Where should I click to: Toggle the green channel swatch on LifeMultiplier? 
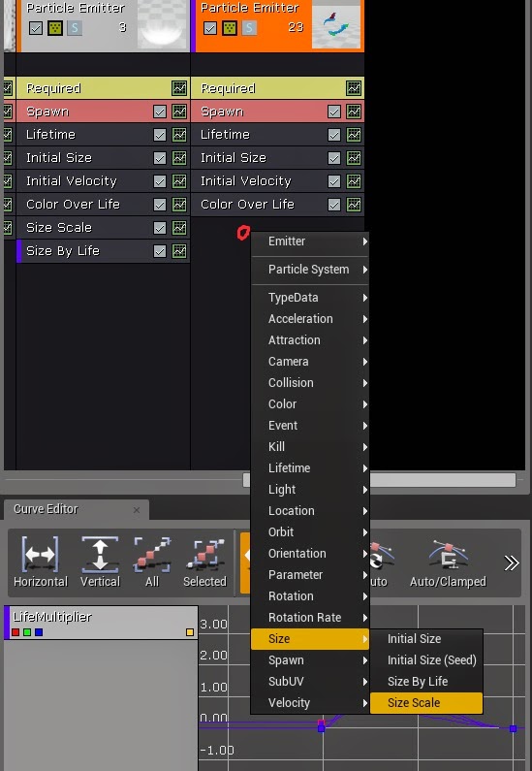point(27,632)
